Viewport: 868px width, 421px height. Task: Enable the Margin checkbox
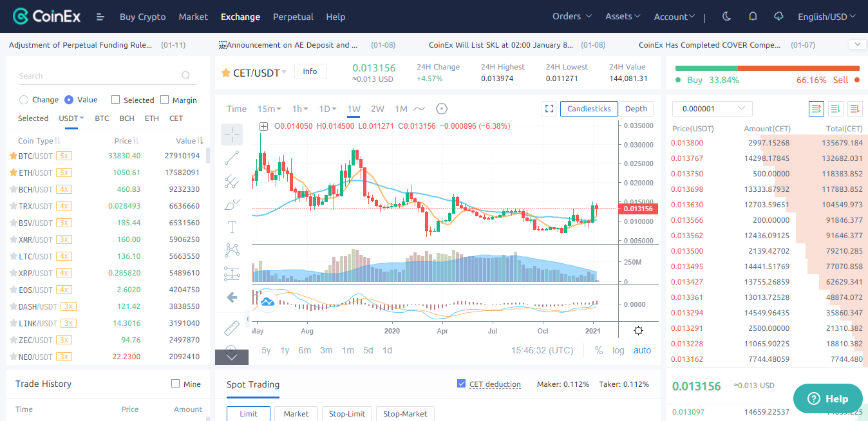tap(164, 100)
